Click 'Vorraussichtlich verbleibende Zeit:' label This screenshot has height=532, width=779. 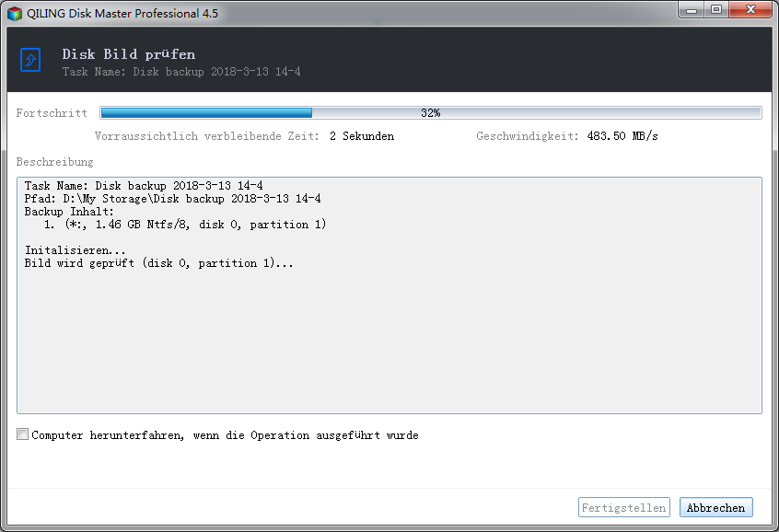(206, 136)
